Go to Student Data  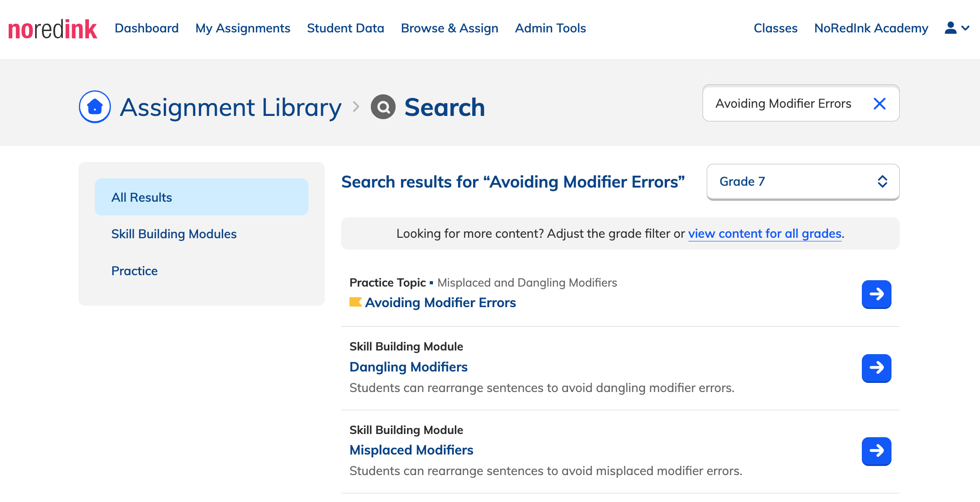pyautogui.click(x=345, y=28)
